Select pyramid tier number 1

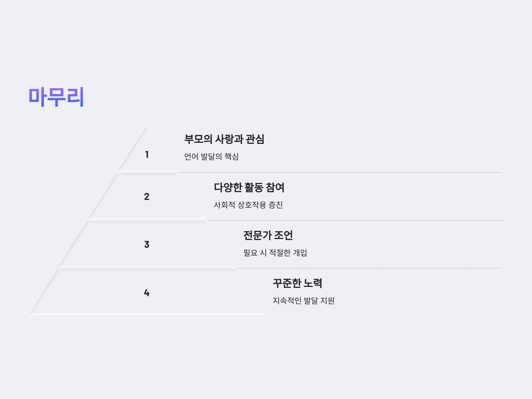point(147,155)
